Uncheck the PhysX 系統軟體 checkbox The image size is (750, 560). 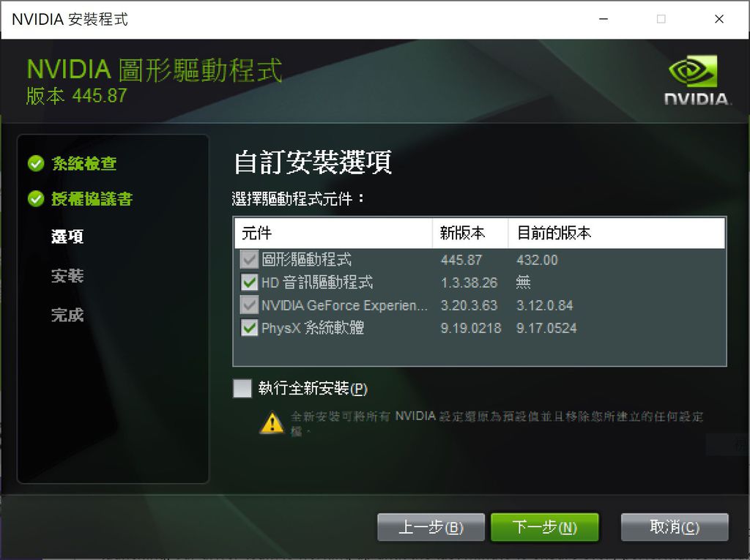(249, 328)
